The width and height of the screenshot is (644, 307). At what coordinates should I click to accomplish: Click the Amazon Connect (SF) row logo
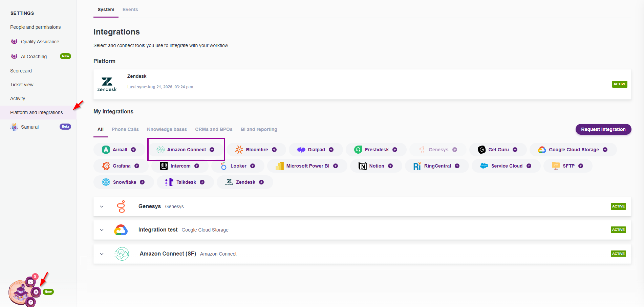coord(122,254)
